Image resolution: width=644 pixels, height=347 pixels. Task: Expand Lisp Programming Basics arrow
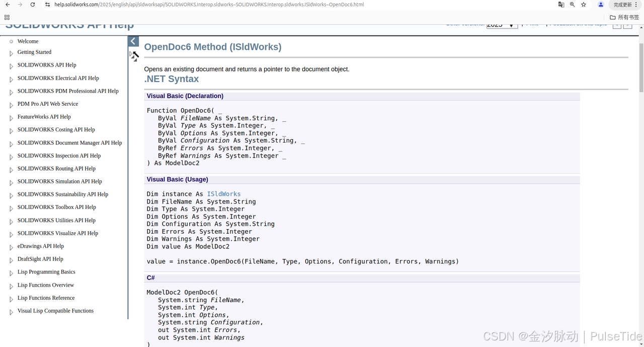[x=11, y=273]
